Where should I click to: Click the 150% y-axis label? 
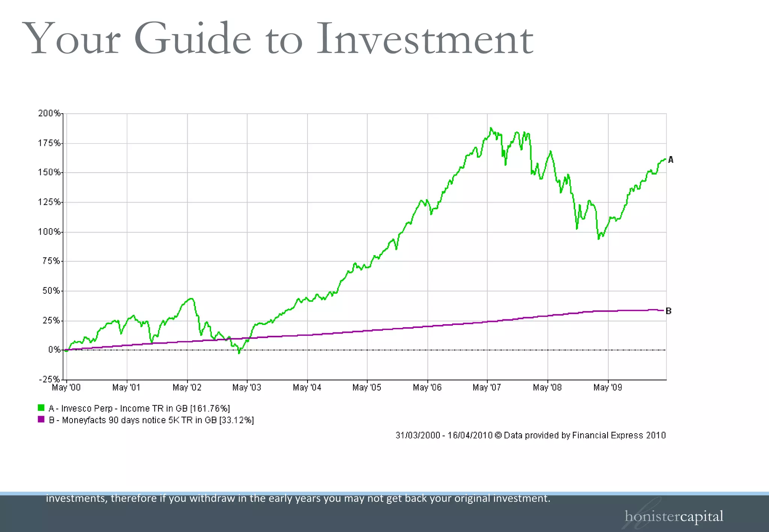[49, 172]
